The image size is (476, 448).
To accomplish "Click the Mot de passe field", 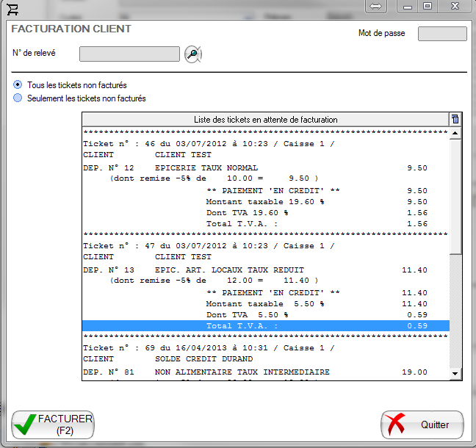I will 441,34.
